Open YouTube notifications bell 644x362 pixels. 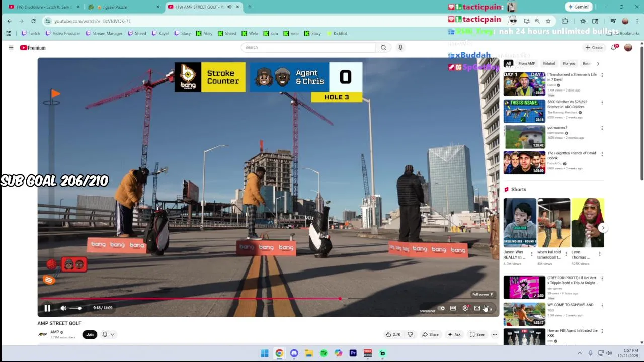(x=614, y=47)
